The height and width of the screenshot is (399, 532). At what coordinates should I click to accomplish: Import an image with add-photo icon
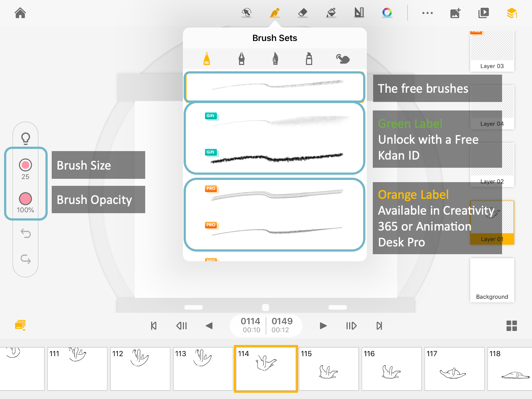point(456,13)
